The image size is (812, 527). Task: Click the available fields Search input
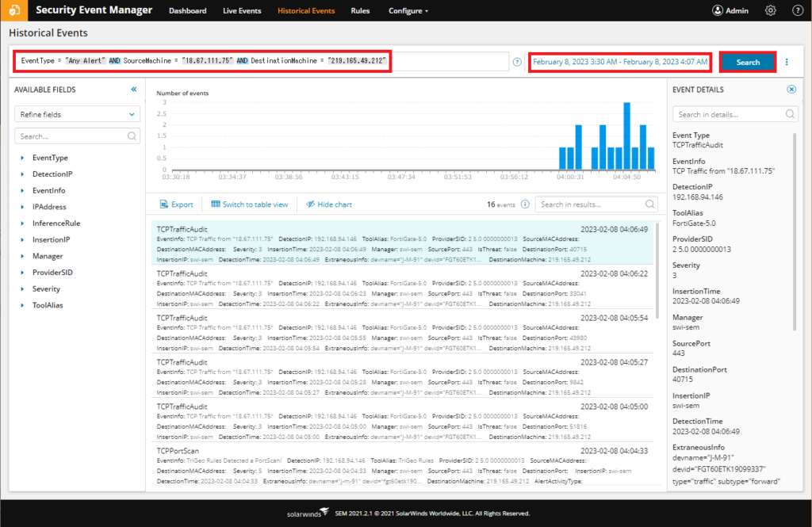point(77,136)
